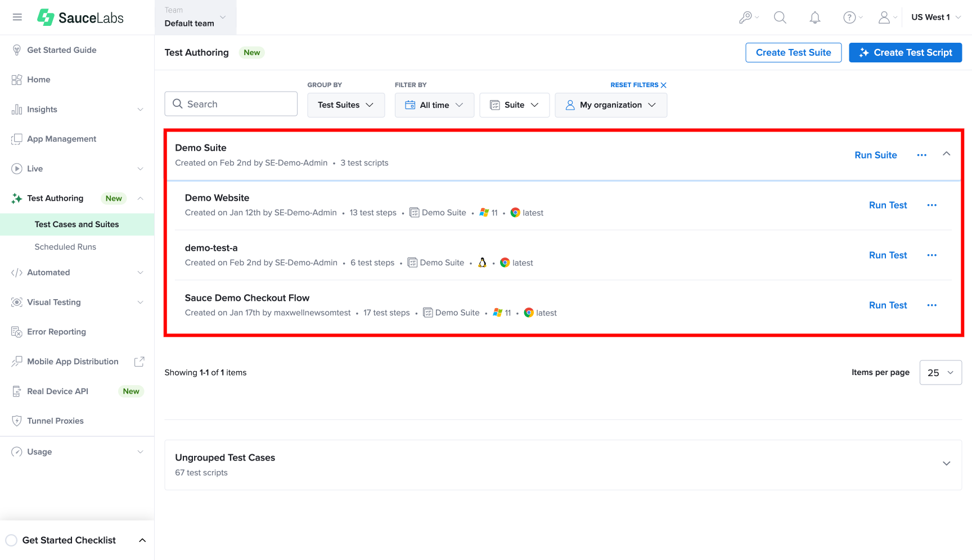The height and width of the screenshot is (560, 972).
Task: Click Reset Filters
Action: [638, 85]
